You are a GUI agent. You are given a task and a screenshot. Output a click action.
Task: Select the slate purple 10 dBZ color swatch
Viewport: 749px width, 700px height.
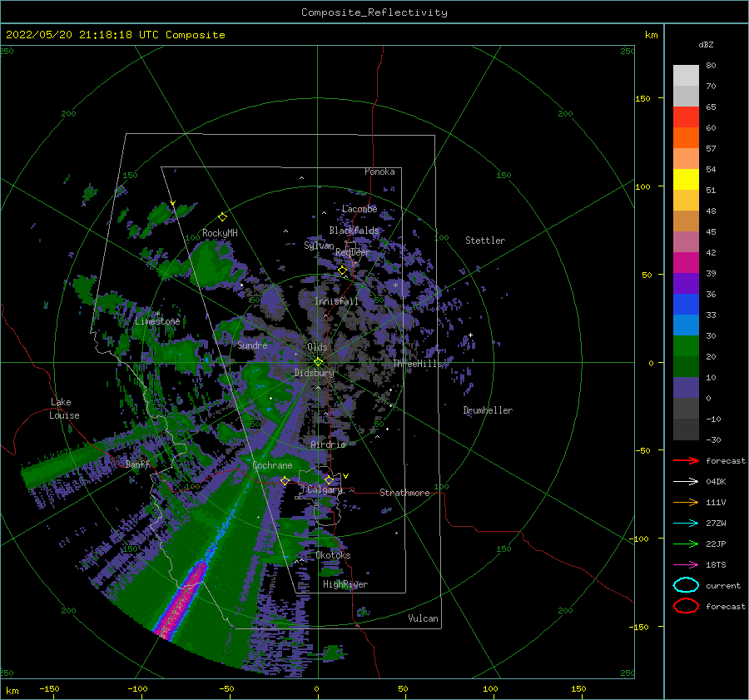[x=686, y=387]
